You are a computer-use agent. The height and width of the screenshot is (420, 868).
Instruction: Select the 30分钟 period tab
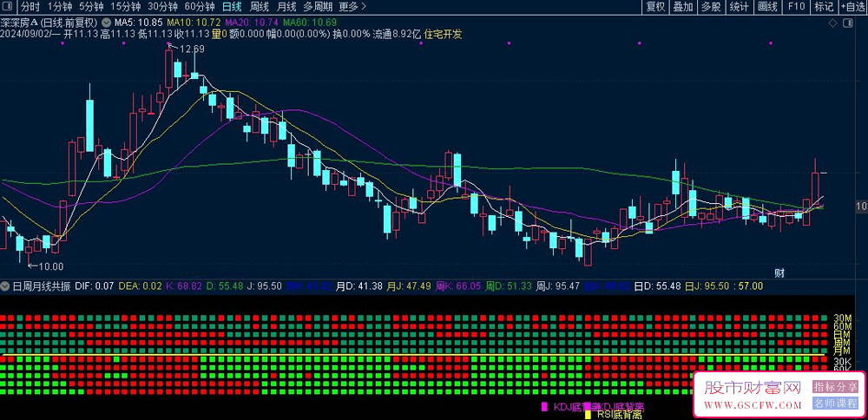click(162, 7)
